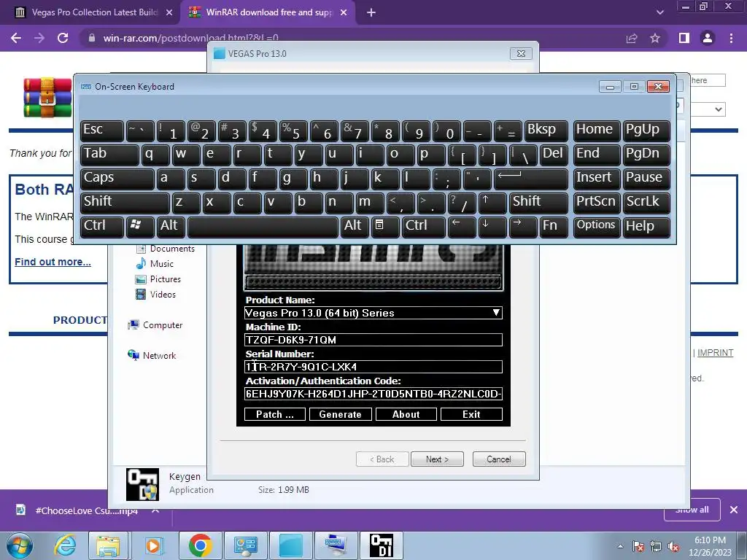747x560 pixels.
Task: Click the Activation/Authentication Code field
Action: [373, 394]
